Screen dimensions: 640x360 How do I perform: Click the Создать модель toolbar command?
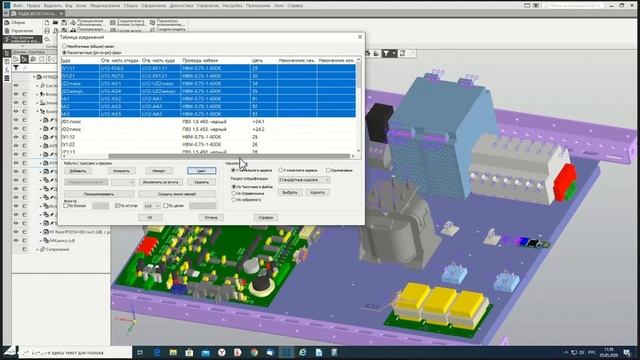click(167, 30)
